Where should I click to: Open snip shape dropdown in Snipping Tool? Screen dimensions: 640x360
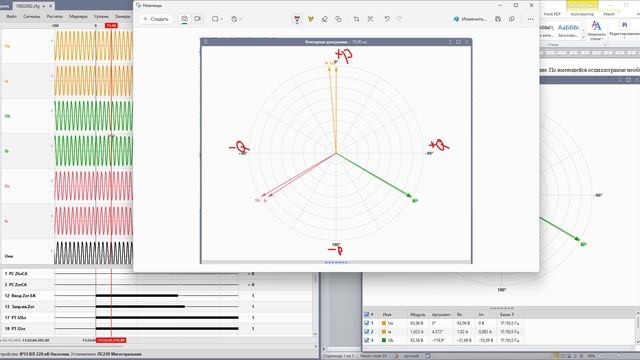click(217, 19)
